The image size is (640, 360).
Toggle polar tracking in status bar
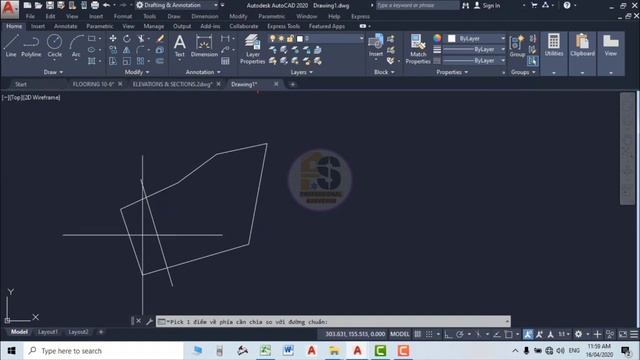pyautogui.click(x=460, y=334)
